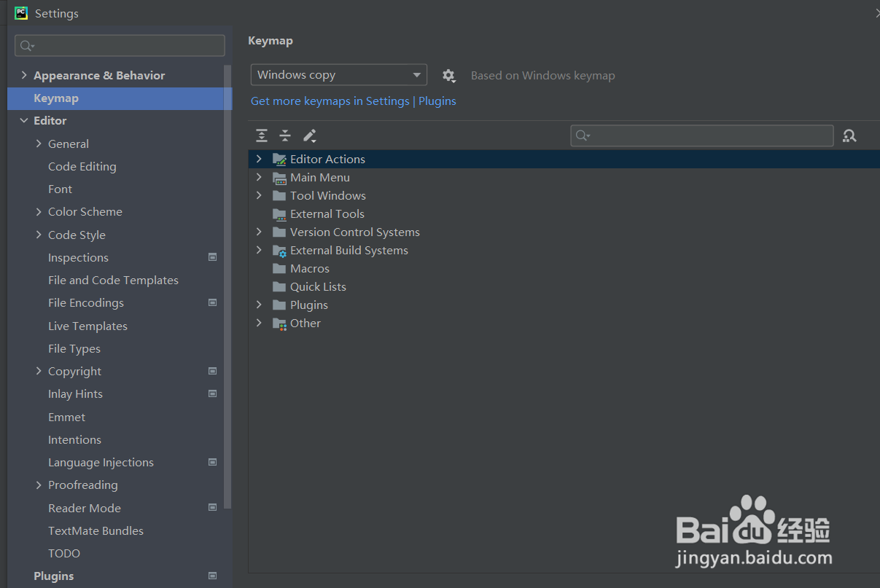Click the PyCharm logo in title bar
Image resolution: width=880 pixels, height=588 pixels.
click(21, 13)
